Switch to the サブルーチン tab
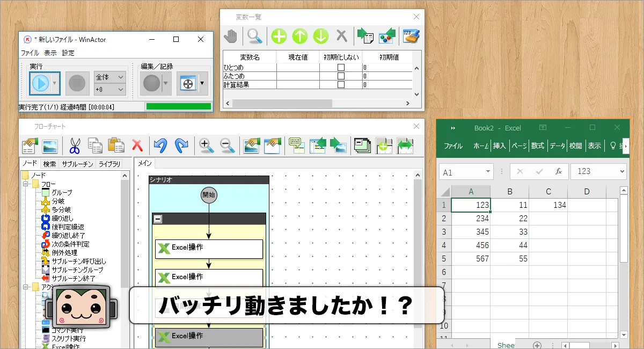644x349 pixels. pyautogui.click(x=77, y=164)
